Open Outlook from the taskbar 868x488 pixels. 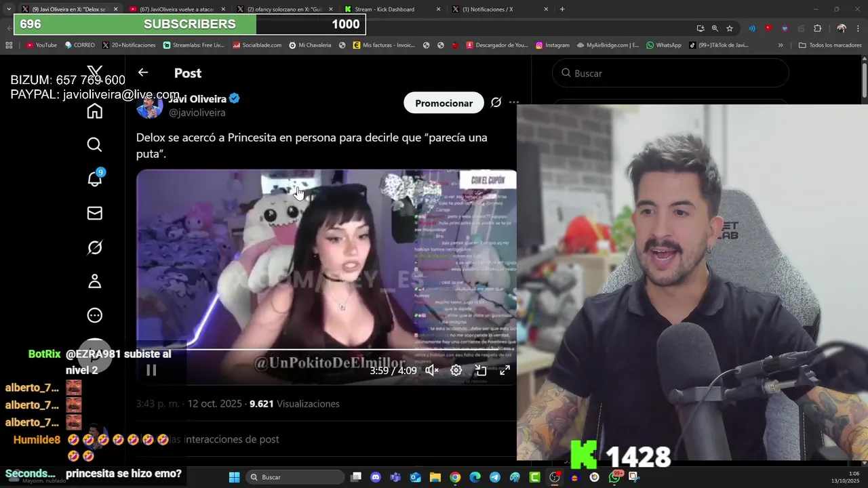[x=415, y=477]
